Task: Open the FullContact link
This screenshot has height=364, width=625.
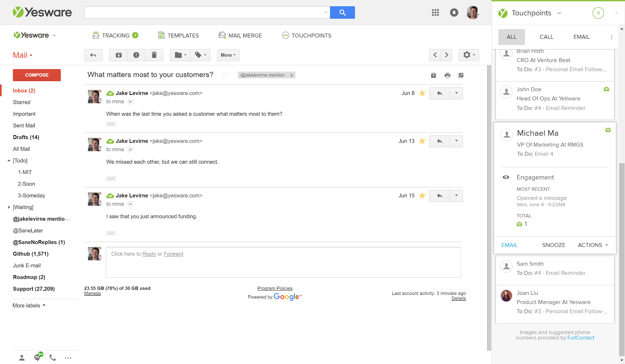Action: click(x=580, y=338)
